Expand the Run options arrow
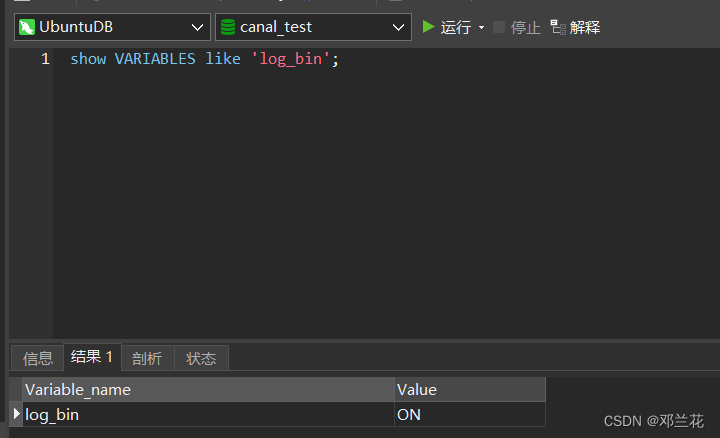Screen dimensions: 720x438 point(481,28)
